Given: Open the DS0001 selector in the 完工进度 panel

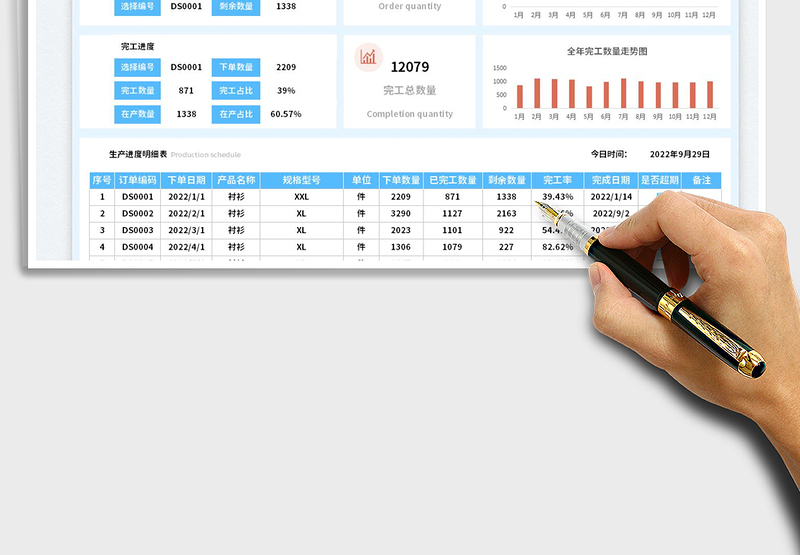Looking at the screenshot, I should tap(186, 67).
